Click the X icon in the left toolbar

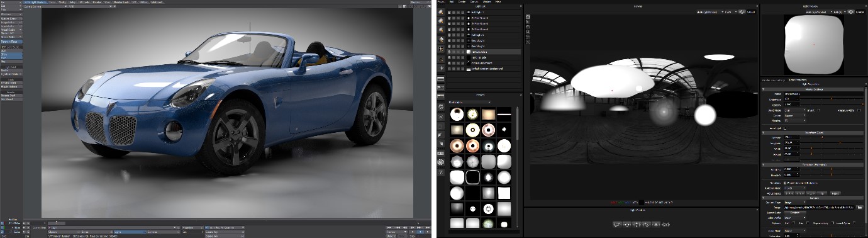coord(440,117)
